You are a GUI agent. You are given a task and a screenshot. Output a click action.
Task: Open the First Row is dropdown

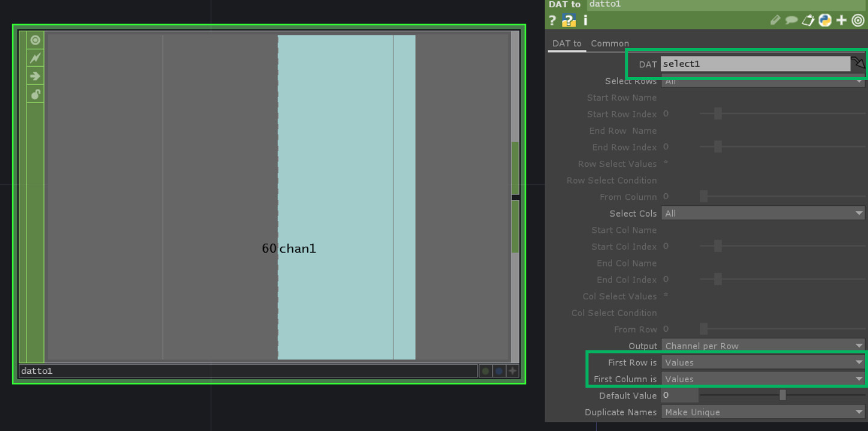point(763,362)
